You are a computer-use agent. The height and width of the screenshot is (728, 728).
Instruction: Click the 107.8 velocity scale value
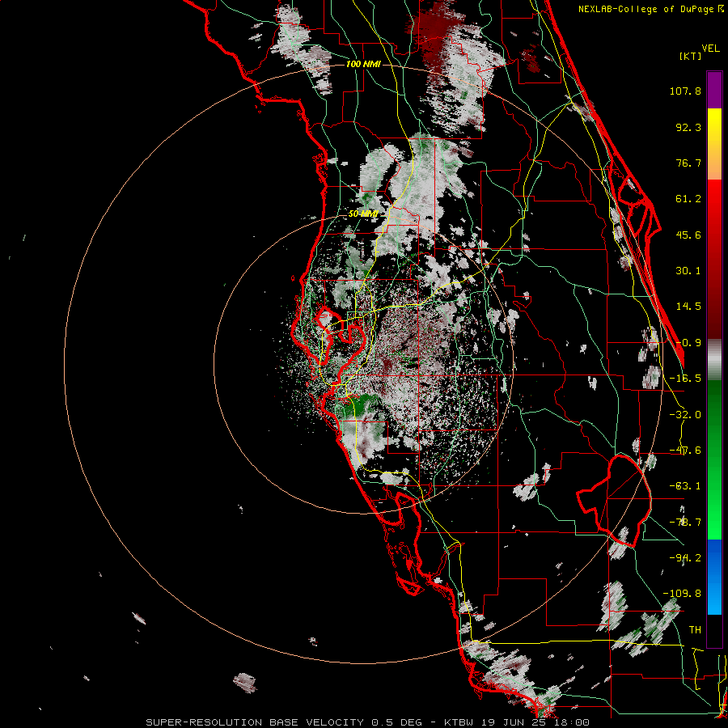(x=685, y=91)
